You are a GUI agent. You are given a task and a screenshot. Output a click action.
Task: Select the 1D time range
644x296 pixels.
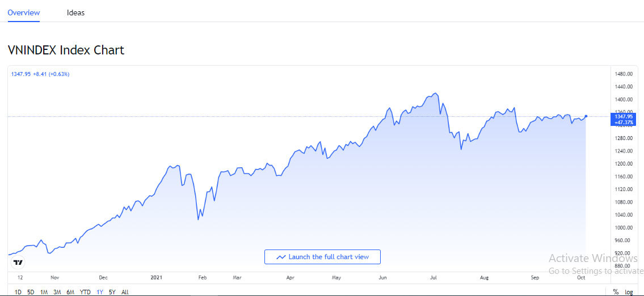pos(18,292)
